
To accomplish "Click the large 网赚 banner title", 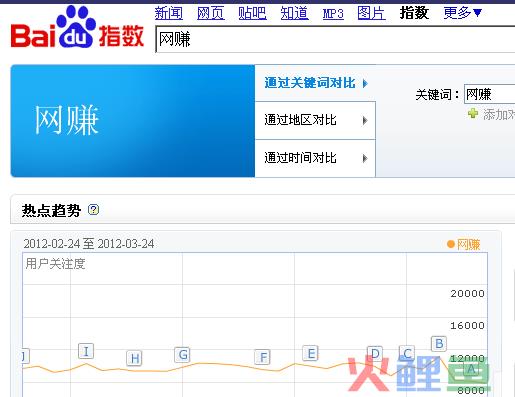I will (67, 120).
